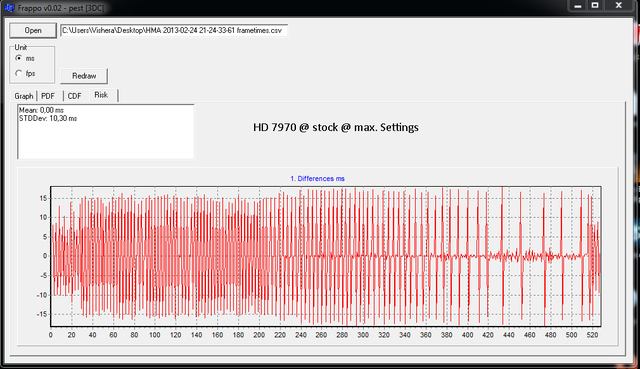Select the fps unit radio button

(x=18, y=73)
